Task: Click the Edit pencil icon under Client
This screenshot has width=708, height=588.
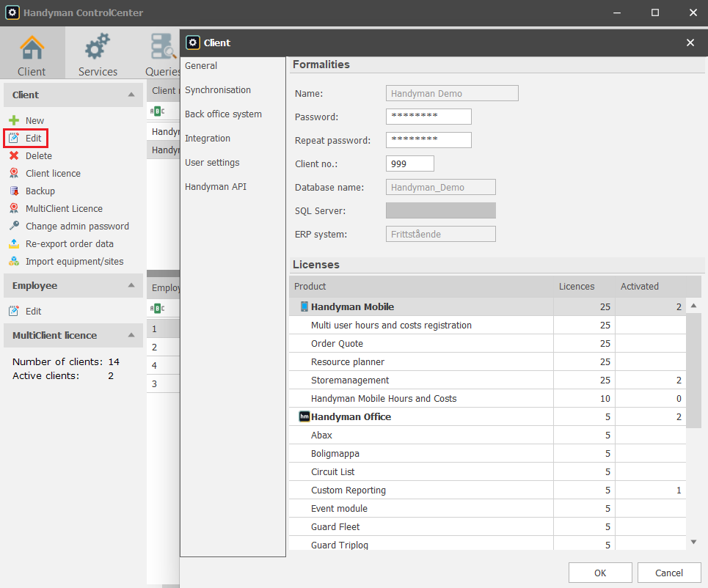Action: (14, 138)
